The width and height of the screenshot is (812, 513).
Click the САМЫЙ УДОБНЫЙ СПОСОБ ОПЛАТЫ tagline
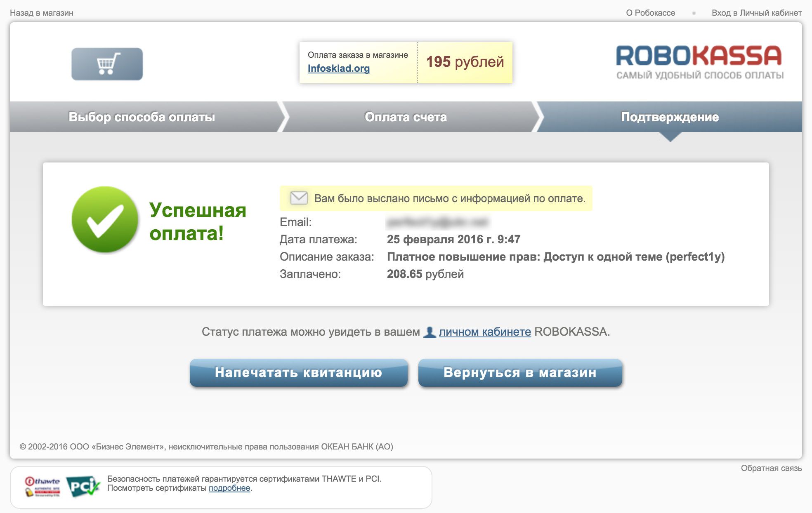[x=700, y=75]
